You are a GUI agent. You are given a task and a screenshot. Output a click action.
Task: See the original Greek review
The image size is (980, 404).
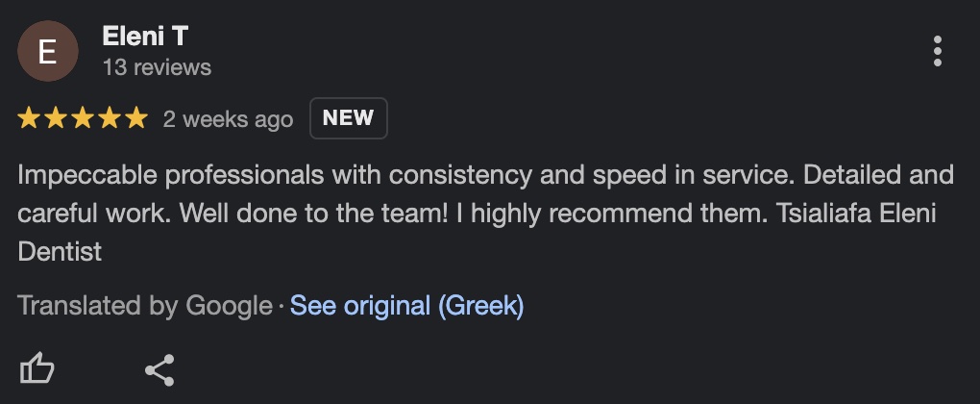pyautogui.click(x=406, y=306)
